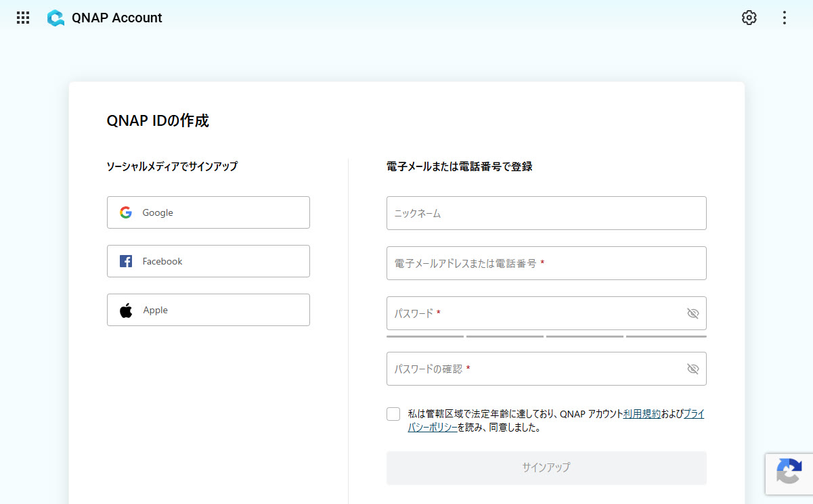Click the QNAP Account logo icon
The image size is (813, 504).
(56, 18)
